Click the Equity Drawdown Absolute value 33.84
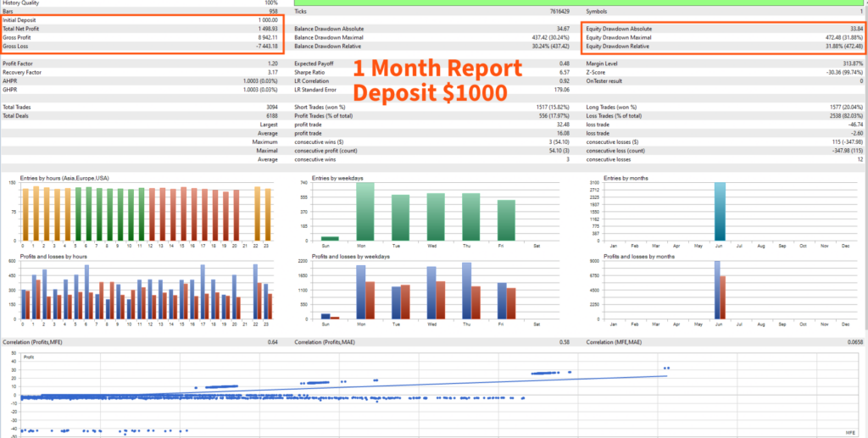Image resolution: width=868 pixels, height=438 pixels. pyautogui.click(x=856, y=29)
